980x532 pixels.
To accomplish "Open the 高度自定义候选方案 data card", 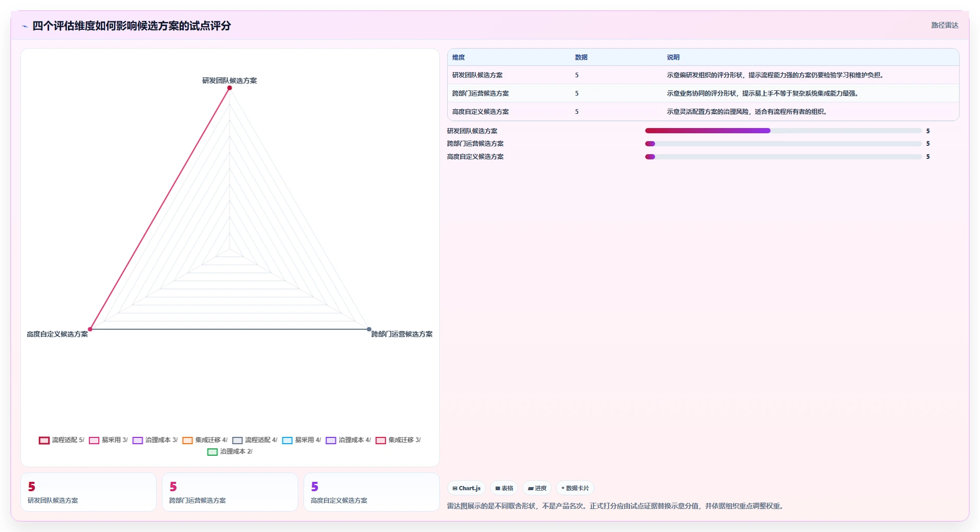I will click(x=371, y=492).
